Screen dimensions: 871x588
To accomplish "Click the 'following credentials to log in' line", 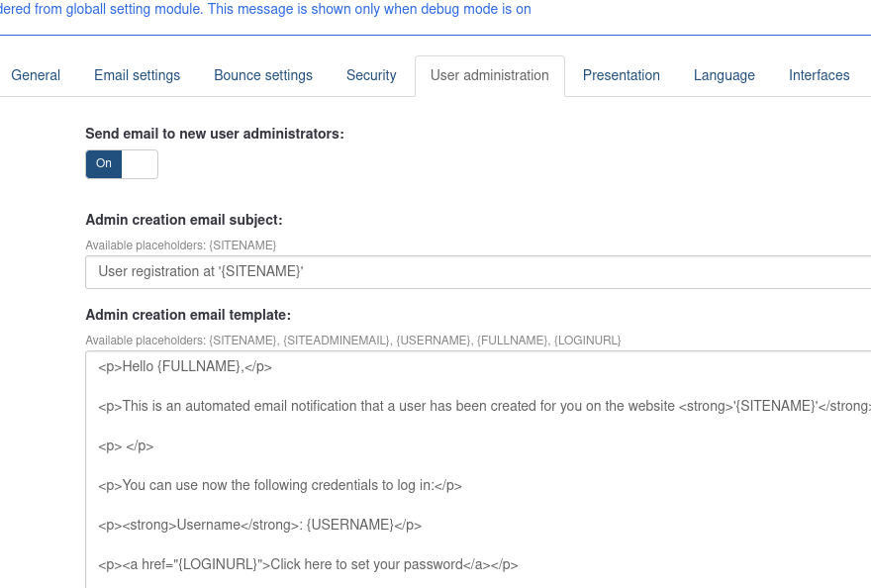I will [x=280, y=485].
